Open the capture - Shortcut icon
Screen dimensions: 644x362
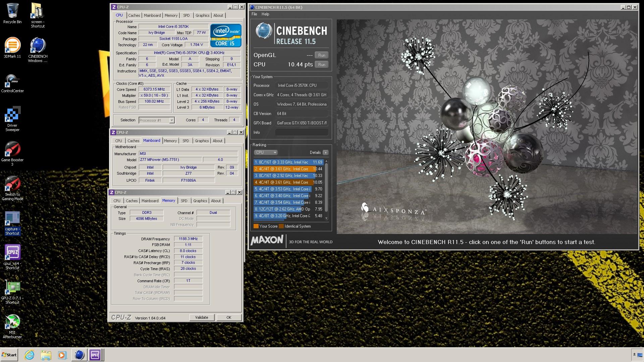(x=12, y=223)
